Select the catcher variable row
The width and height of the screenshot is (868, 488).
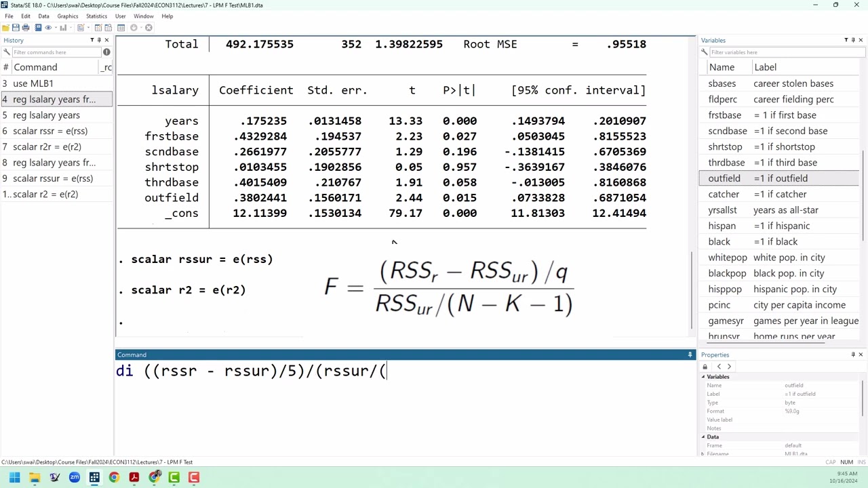click(x=778, y=194)
